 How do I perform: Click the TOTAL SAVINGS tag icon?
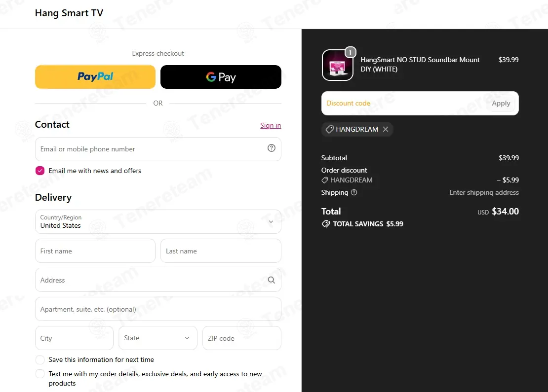(325, 224)
